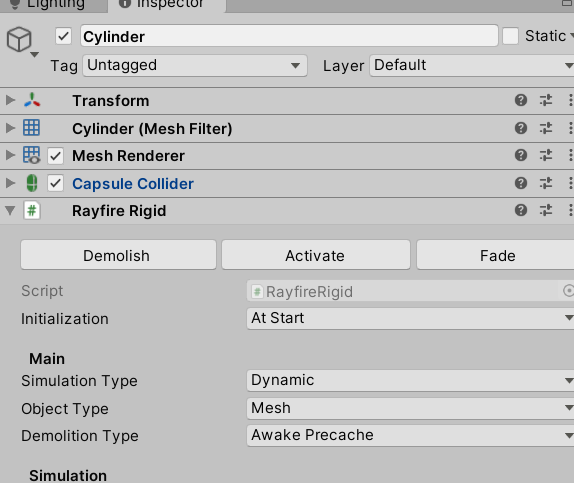Click the Activate button
The image size is (574, 483).
(316, 255)
